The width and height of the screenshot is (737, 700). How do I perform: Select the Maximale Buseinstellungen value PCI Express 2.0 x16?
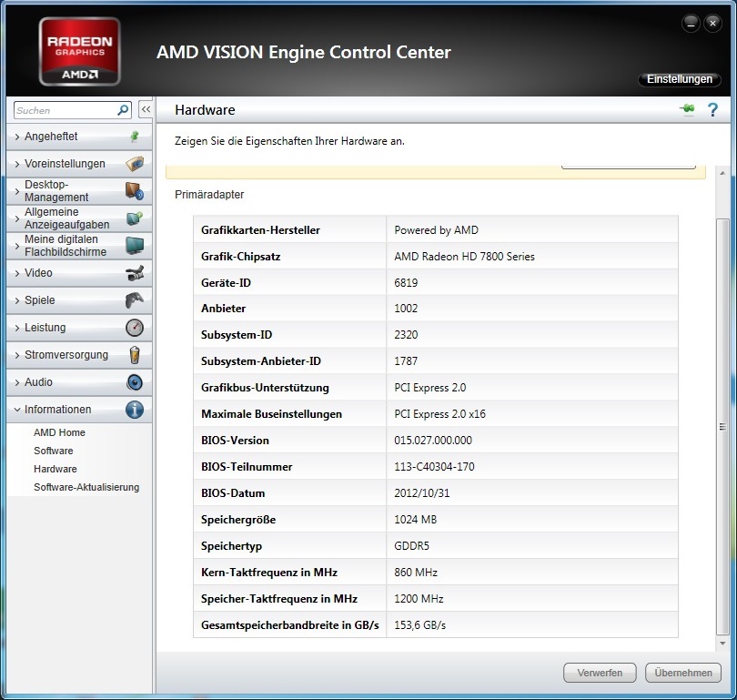[x=440, y=414]
